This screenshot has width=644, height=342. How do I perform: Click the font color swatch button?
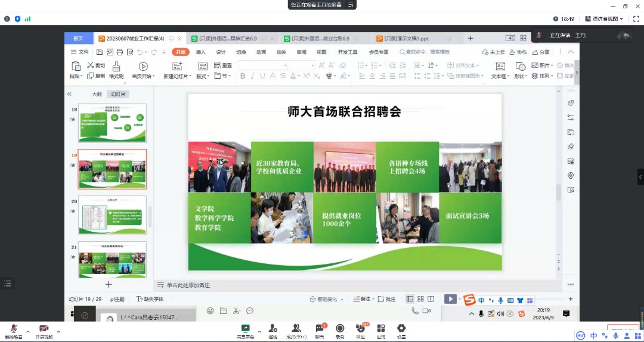point(293,76)
